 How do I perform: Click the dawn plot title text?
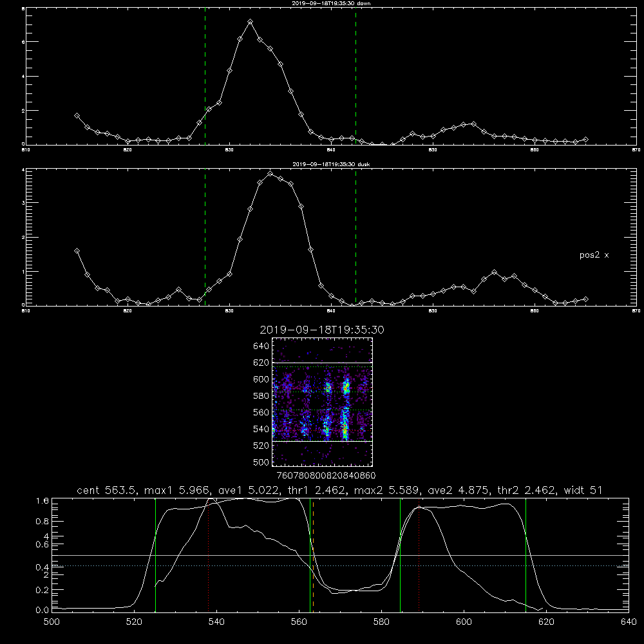tap(331, 3)
